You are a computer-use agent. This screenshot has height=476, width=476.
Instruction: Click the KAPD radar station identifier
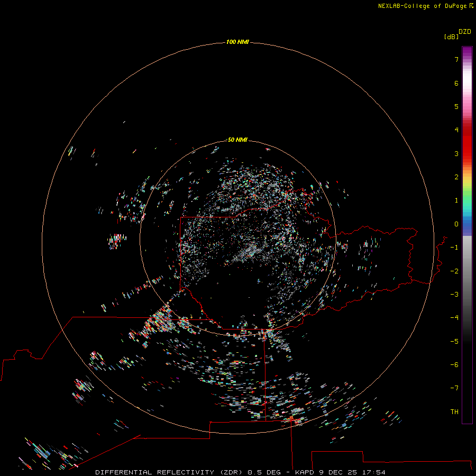pyautogui.click(x=305, y=472)
